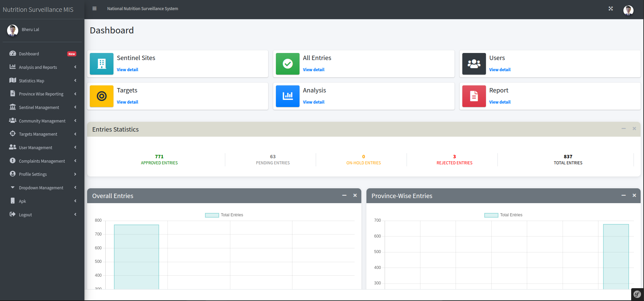This screenshot has height=301, width=644.
Task: Collapse the Entries Statistics panel
Action: coord(623,129)
